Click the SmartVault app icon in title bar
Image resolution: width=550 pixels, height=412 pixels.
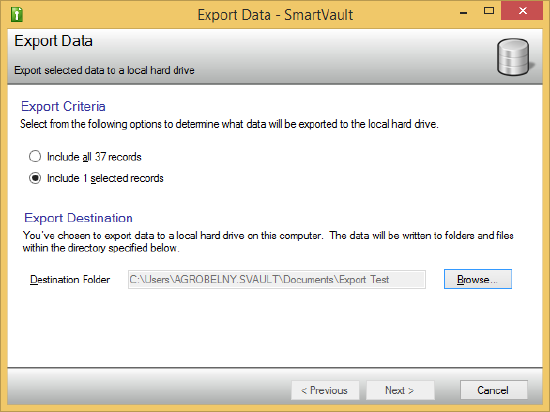click(x=16, y=14)
